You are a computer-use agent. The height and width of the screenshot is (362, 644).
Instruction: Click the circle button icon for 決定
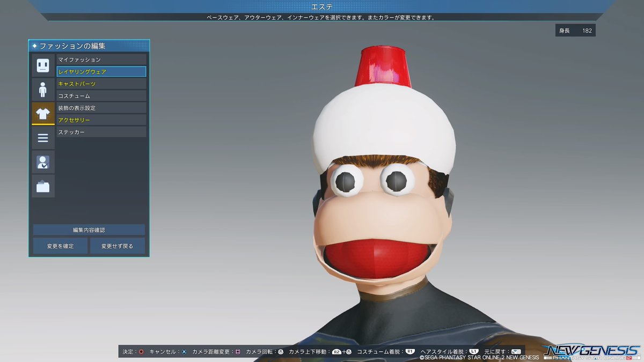[141, 352]
